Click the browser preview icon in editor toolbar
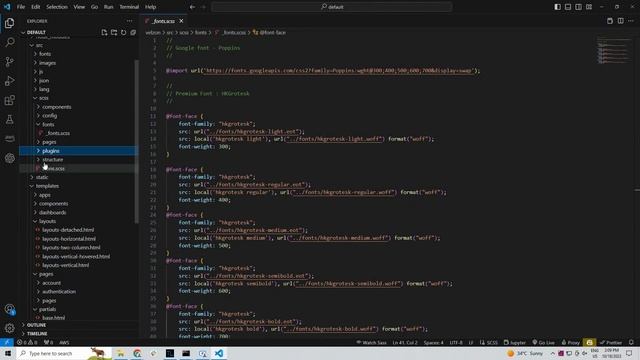Image resolution: width=640 pixels, height=360 pixels. (x=610, y=21)
